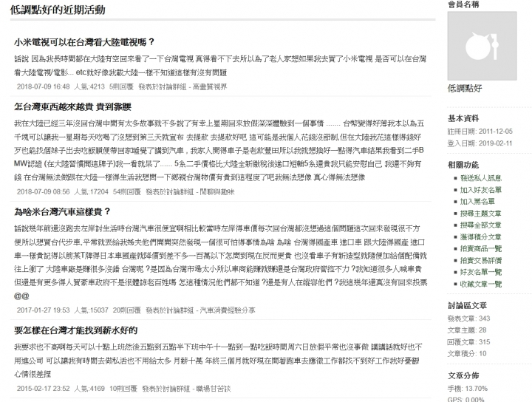
Task: Open 拍賣商品一覽 link
Action: click(x=481, y=248)
